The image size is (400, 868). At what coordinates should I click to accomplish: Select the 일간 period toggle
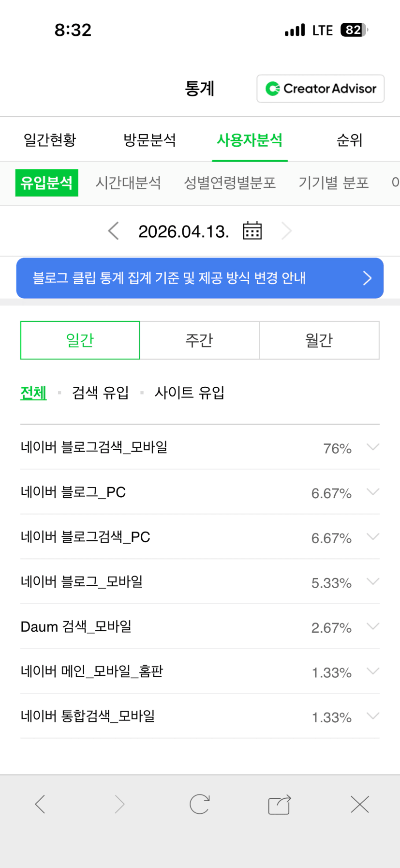pos(80,340)
